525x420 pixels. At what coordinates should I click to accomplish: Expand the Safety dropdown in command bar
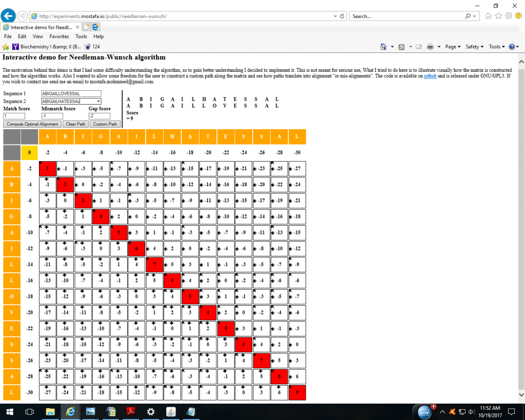[x=474, y=47]
